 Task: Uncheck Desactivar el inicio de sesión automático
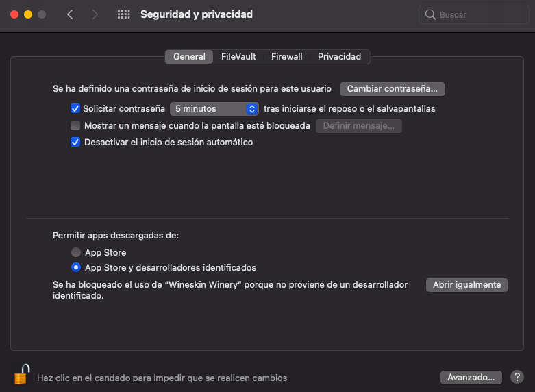coord(75,143)
